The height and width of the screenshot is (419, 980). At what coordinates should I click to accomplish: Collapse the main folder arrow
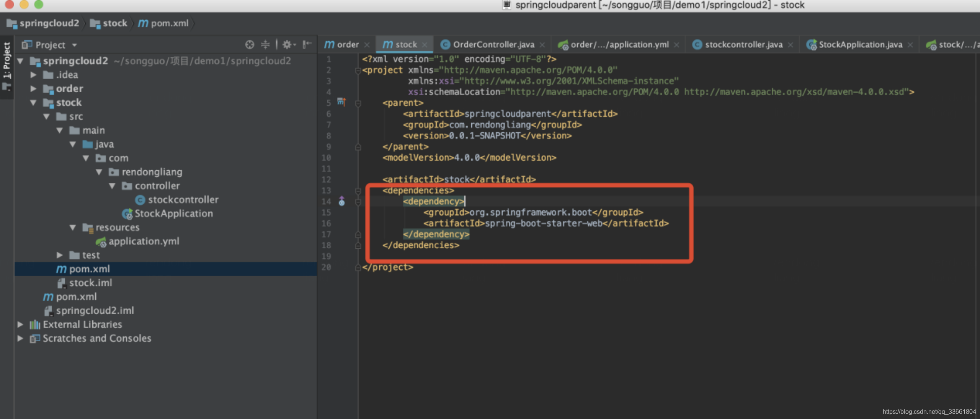[60, 130]
